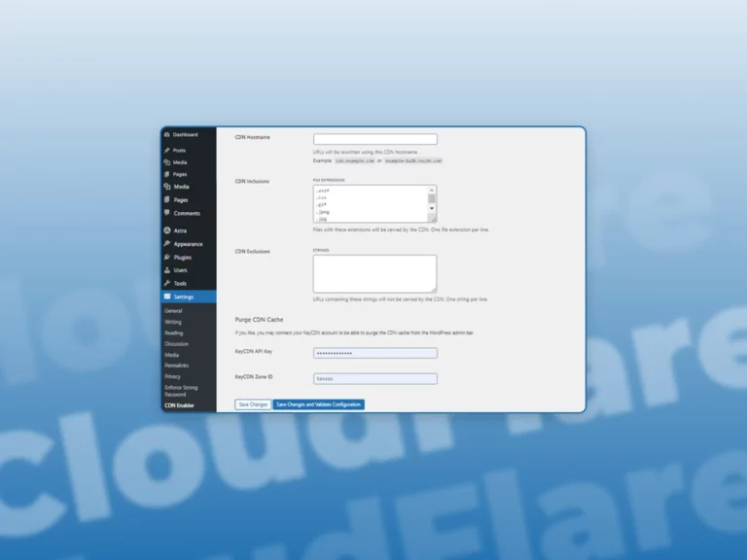Open Appearance via its paintbrush icon
The width and height of the screenshot is (747, 560).
166,244
